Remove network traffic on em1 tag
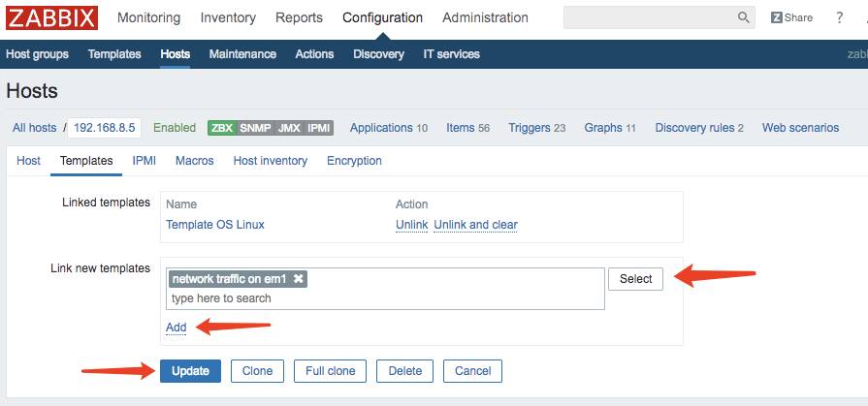868x406 pixels. point(299,279)
